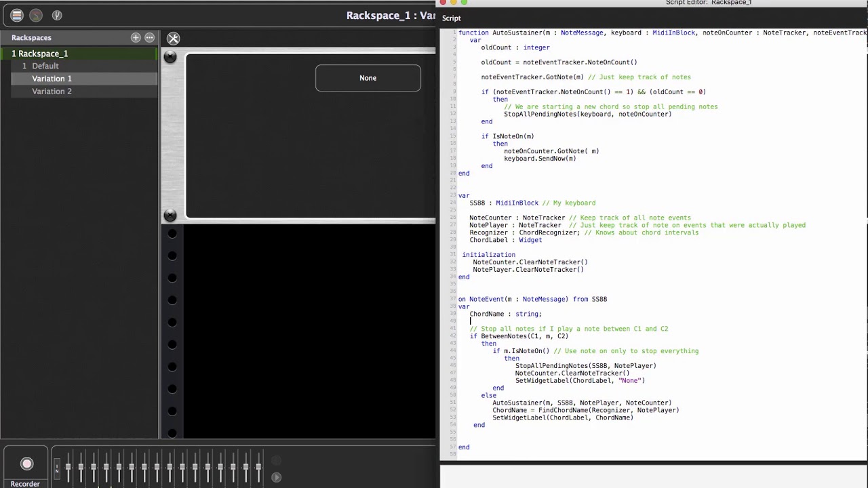Click line 'function AutoSustainer(m : NoteMessage'
Screen dimensions: 868x488
tap(663, 33)
